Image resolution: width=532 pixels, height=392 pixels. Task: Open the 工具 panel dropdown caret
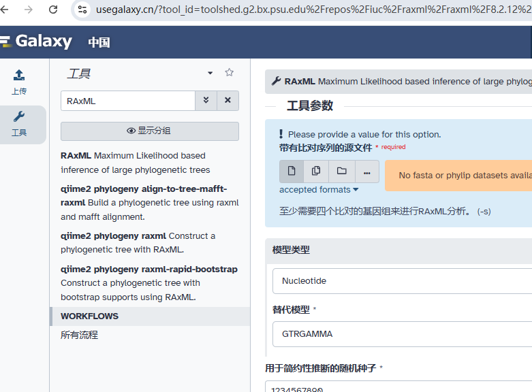click(x=210, y=73)
